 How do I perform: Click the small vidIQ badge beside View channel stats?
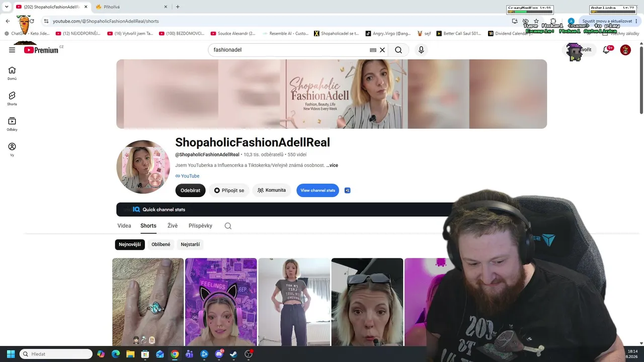(347, 191)
